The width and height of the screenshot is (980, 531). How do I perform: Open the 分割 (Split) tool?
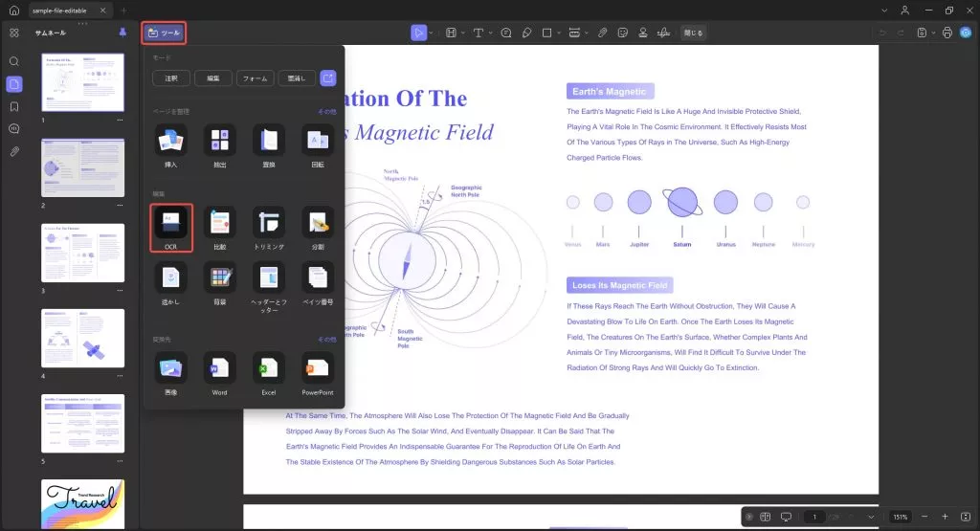318,228
